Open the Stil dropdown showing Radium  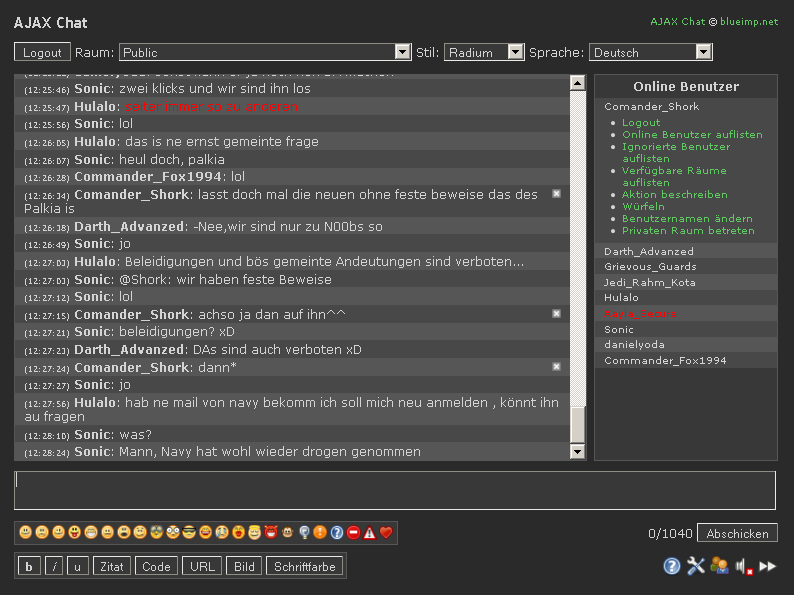(x=484, y=52)
